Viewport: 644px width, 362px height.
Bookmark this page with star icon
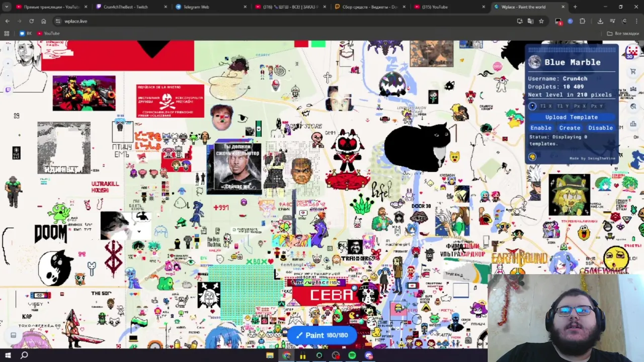click(541, 21)
